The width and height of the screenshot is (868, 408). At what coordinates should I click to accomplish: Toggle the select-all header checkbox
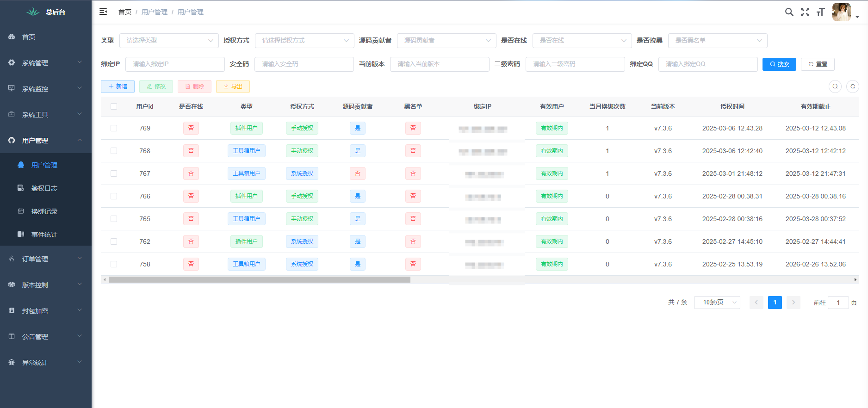coord(114,106)
